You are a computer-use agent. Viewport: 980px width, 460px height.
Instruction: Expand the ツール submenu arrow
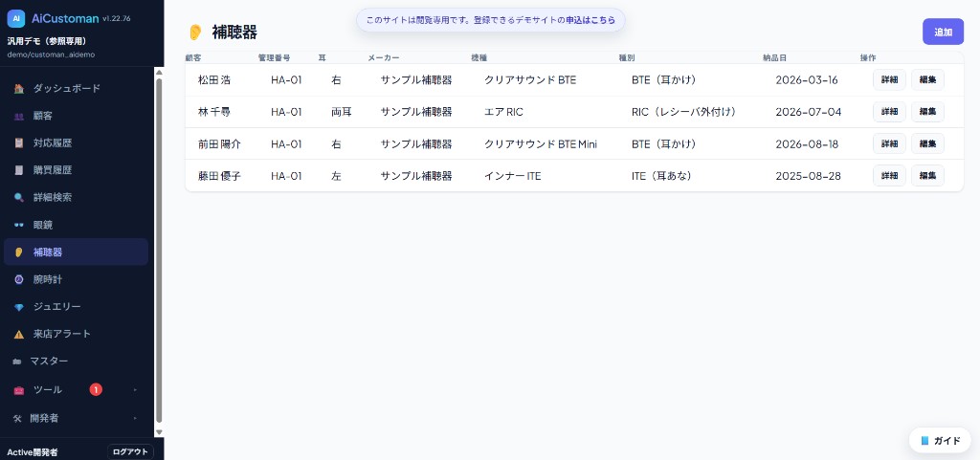(135, 390)
